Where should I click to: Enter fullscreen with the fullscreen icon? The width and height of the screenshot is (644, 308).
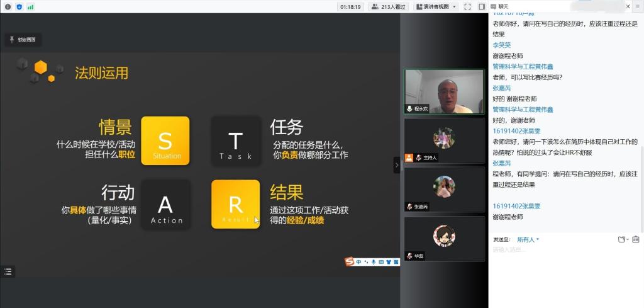point(467,6)
